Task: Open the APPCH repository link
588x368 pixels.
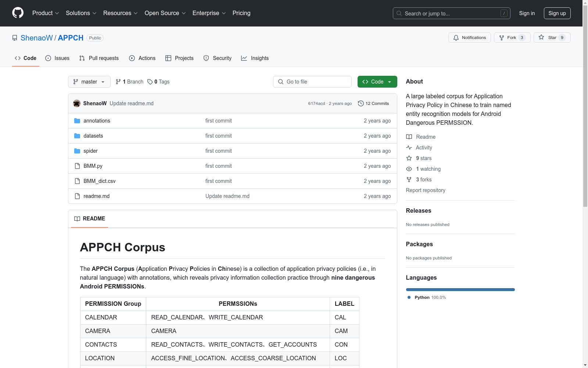Action: (71, 38)
